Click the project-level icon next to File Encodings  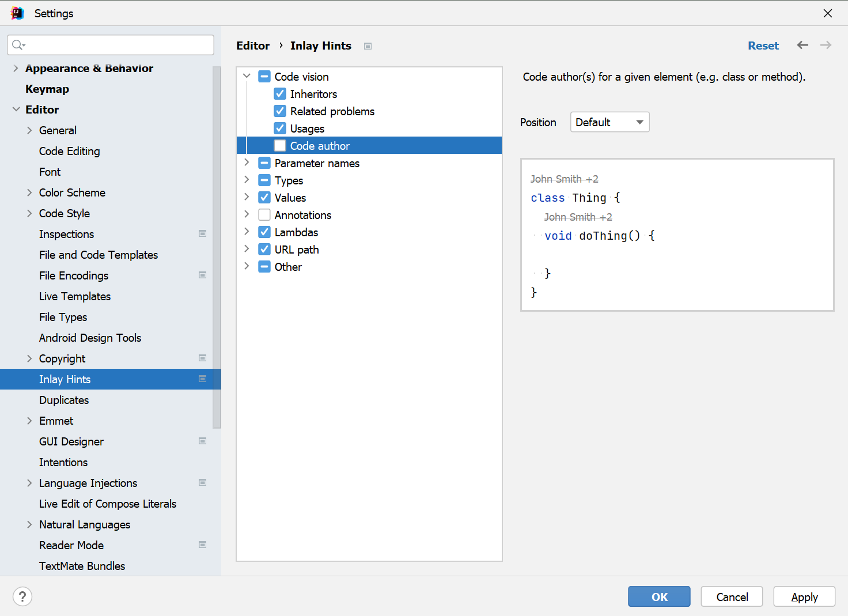203,275
